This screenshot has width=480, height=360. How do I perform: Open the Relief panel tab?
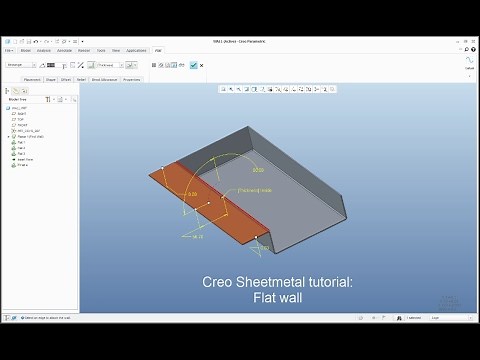81,80
